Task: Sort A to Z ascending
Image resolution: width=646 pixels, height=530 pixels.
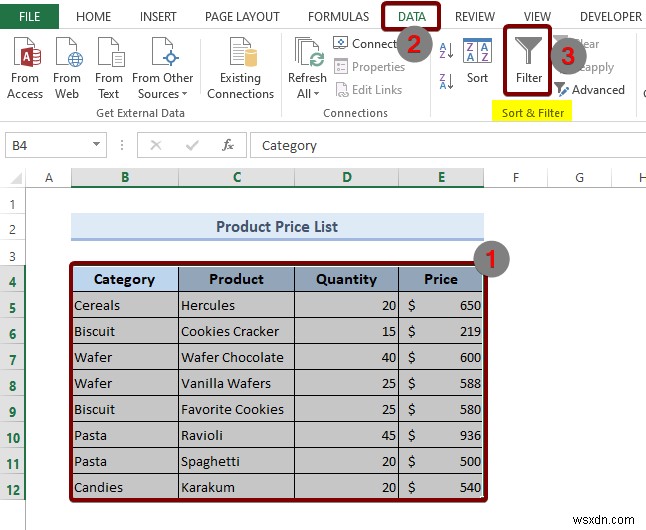Action: point(446,51)
